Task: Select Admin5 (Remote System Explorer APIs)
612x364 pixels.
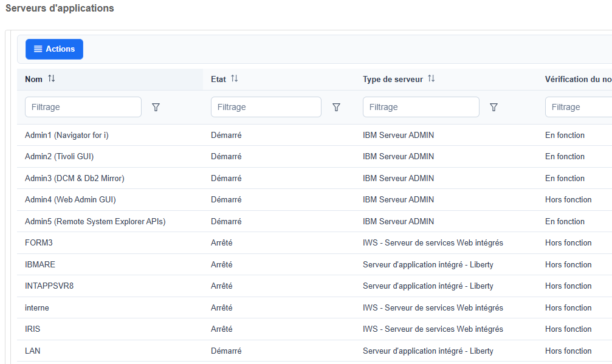Action: click(x=315, y=221)
